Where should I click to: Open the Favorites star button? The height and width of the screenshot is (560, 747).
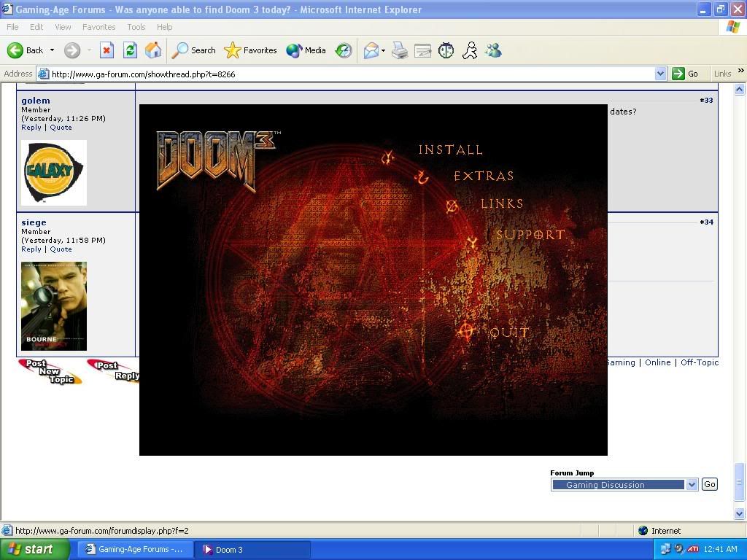pos(250,50)
